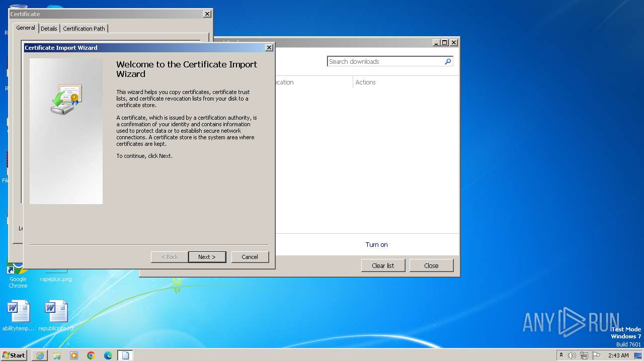
Task: Open the Details tab in Certificate window
Action: [x=49, y=29]
